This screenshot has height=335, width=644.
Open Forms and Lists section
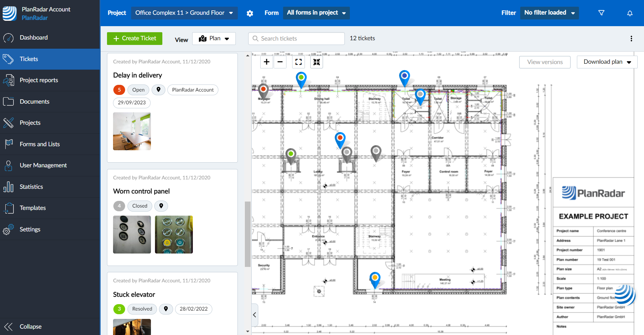40,144
